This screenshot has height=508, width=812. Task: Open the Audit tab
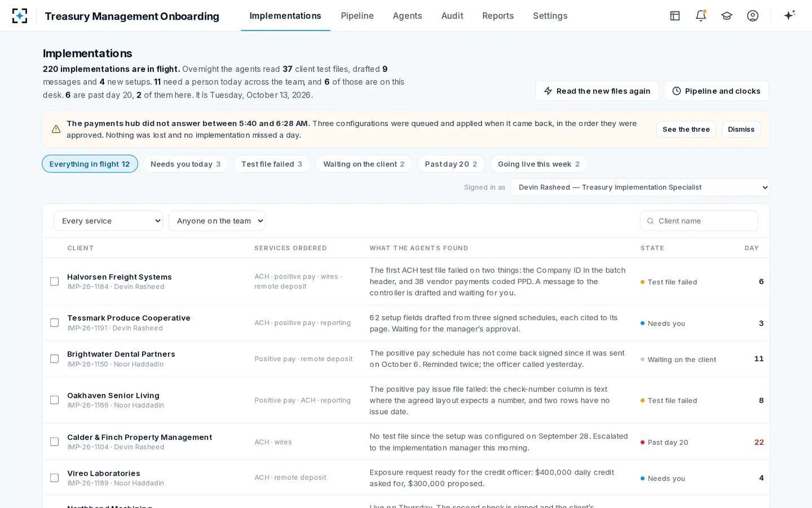pos(452,16)
